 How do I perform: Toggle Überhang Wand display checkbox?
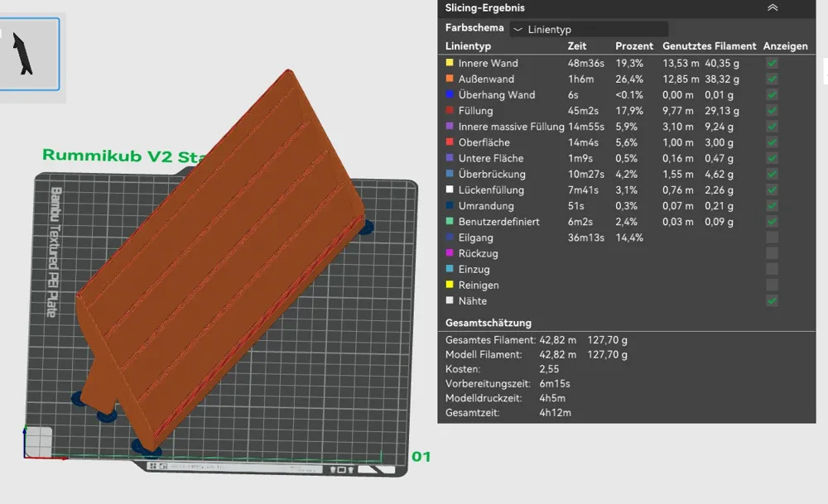click(x=772, y=94)
